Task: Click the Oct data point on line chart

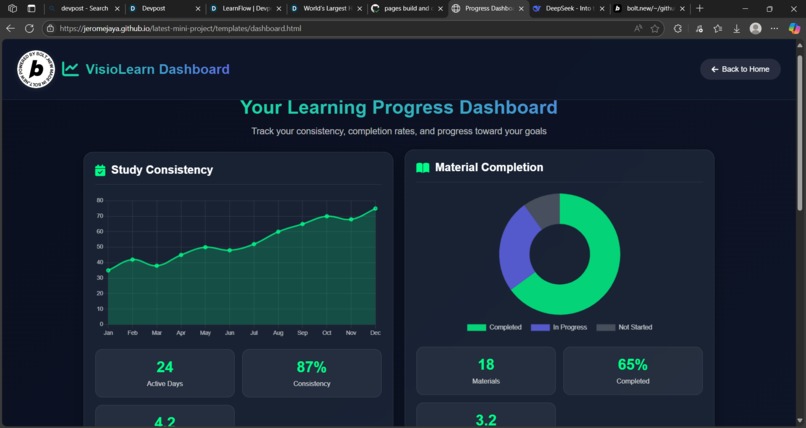Action: tap(326, 216)
